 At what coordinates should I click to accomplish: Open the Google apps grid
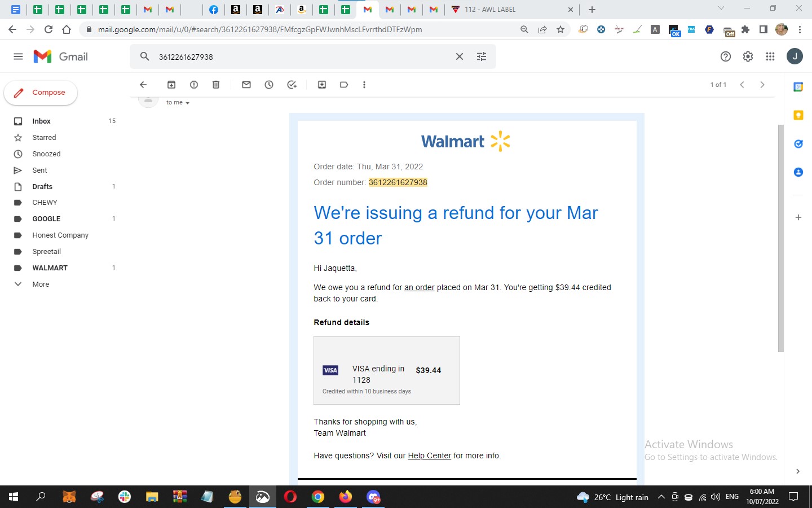770,56
